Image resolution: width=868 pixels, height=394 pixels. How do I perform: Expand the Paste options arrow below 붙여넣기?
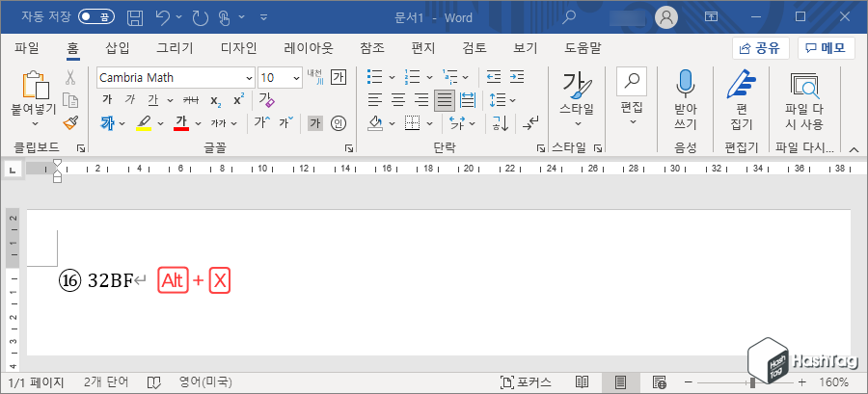(36, 123)
